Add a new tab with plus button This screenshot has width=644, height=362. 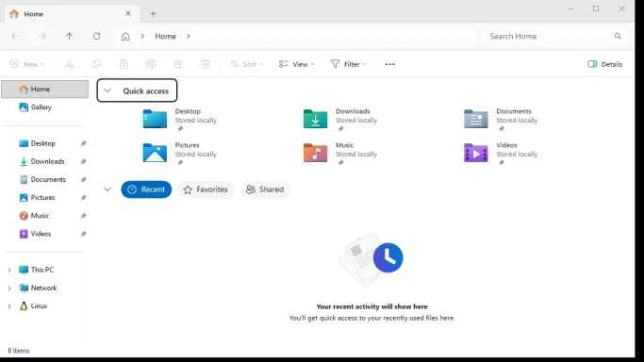(153, 13)
